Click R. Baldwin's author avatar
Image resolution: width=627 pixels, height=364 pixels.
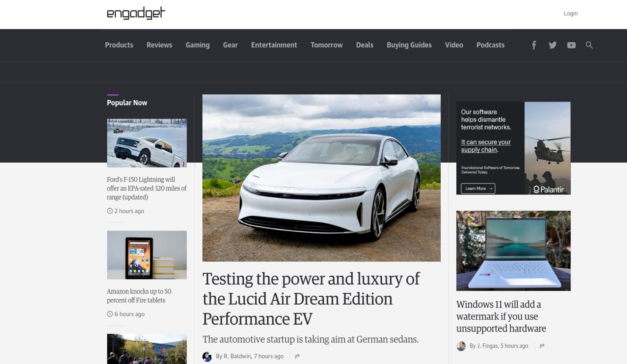click(207, 357)
